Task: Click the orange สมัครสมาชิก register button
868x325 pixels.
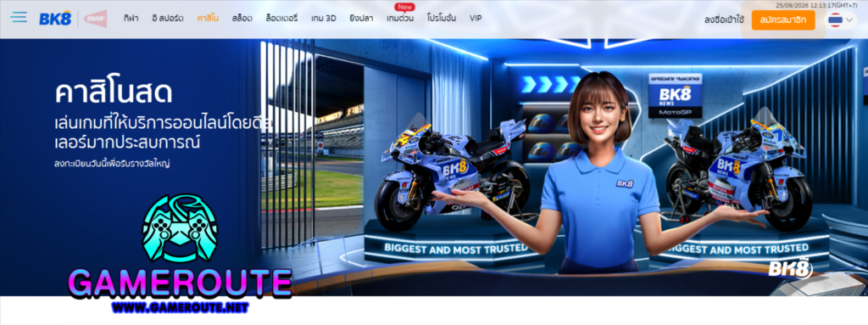Action: click(x=783, y=20)
